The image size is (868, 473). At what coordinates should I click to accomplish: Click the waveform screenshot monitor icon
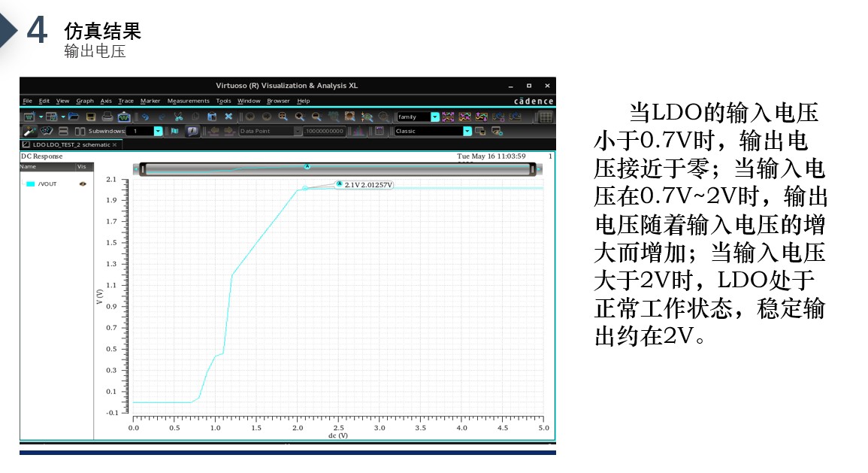(x=124, y=117)
